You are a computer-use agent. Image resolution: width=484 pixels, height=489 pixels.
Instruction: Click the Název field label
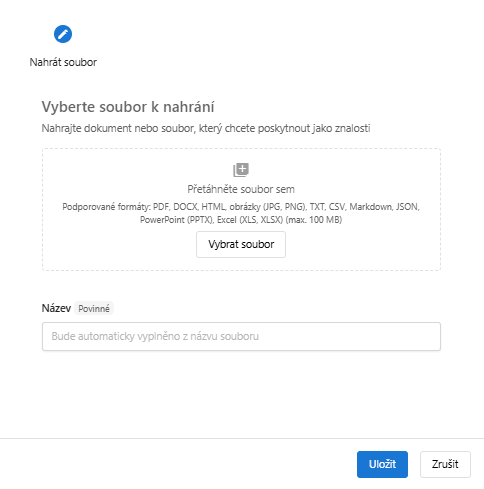click(x=56, y=308)
